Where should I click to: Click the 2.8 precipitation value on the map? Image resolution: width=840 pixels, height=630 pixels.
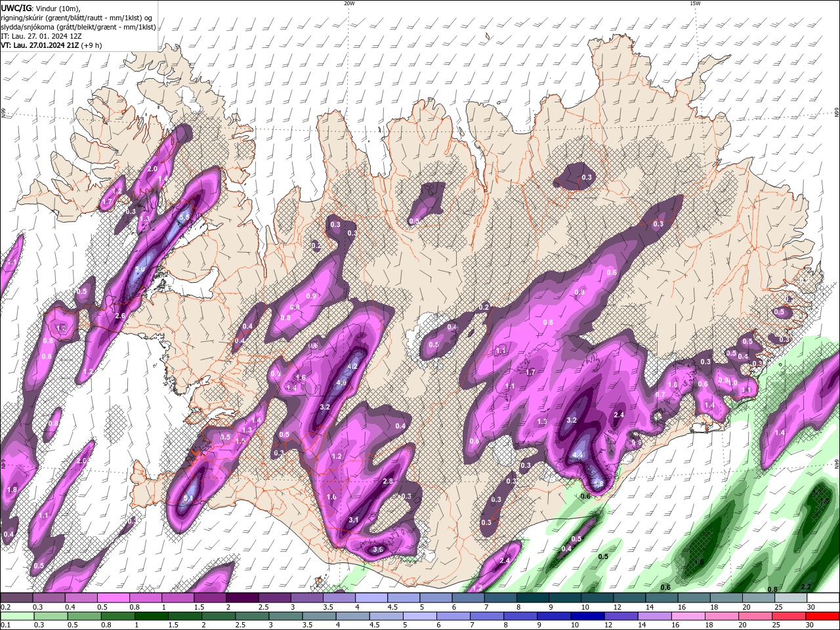[387, 482]
